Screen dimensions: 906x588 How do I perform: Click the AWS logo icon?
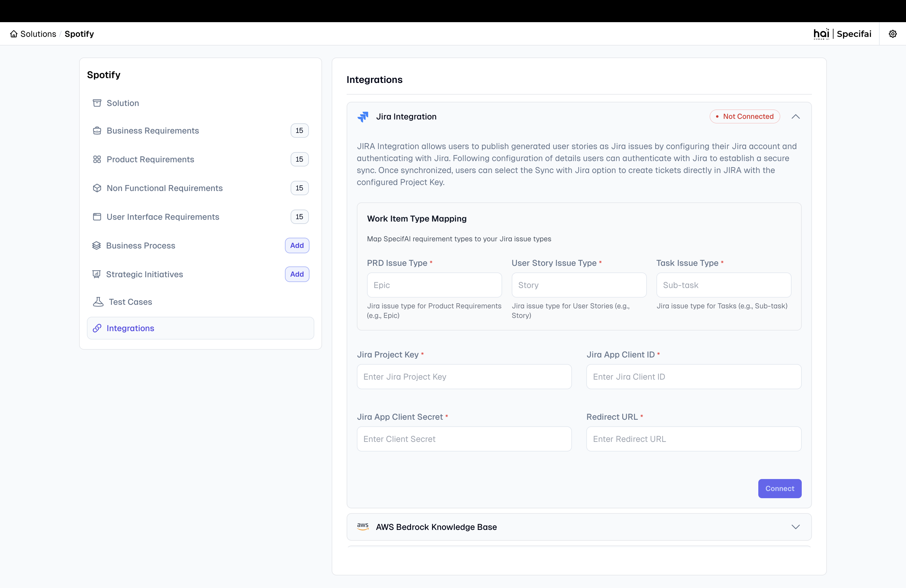tap(363, 526)
